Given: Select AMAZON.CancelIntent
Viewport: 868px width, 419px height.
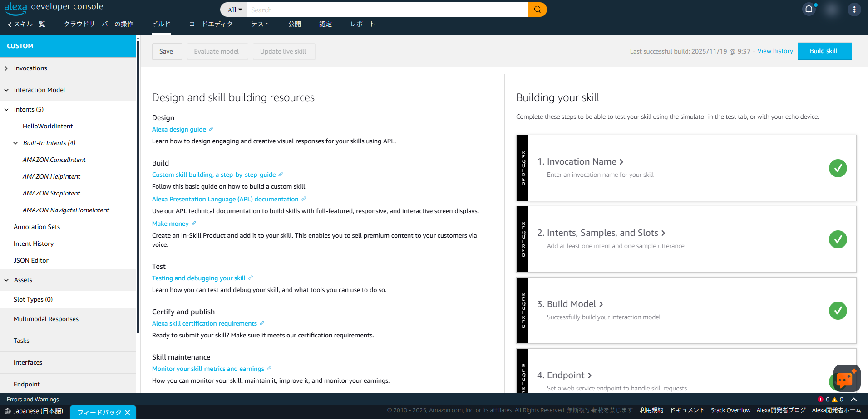Looking at the screenshot, I should [54, 160].
